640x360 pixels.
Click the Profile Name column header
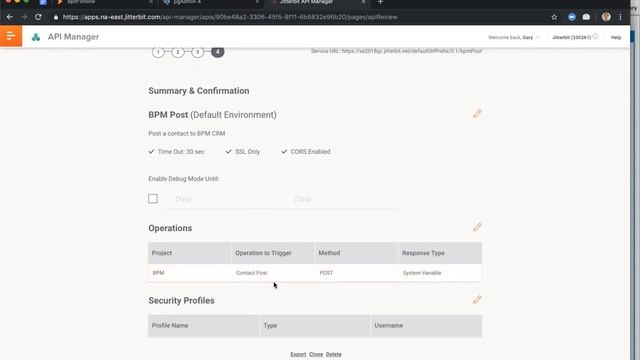pyautogui.click(x=203, y=326)
